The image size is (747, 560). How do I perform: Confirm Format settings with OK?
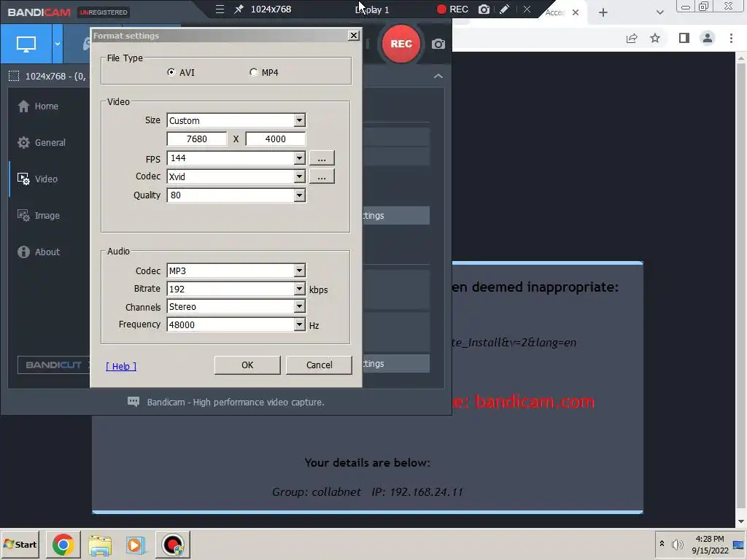247,365
